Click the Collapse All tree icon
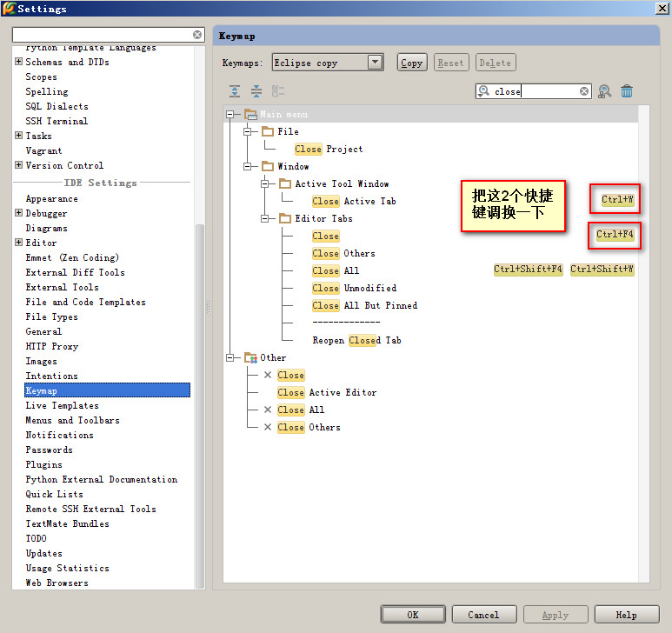 (x=256, y=90)
